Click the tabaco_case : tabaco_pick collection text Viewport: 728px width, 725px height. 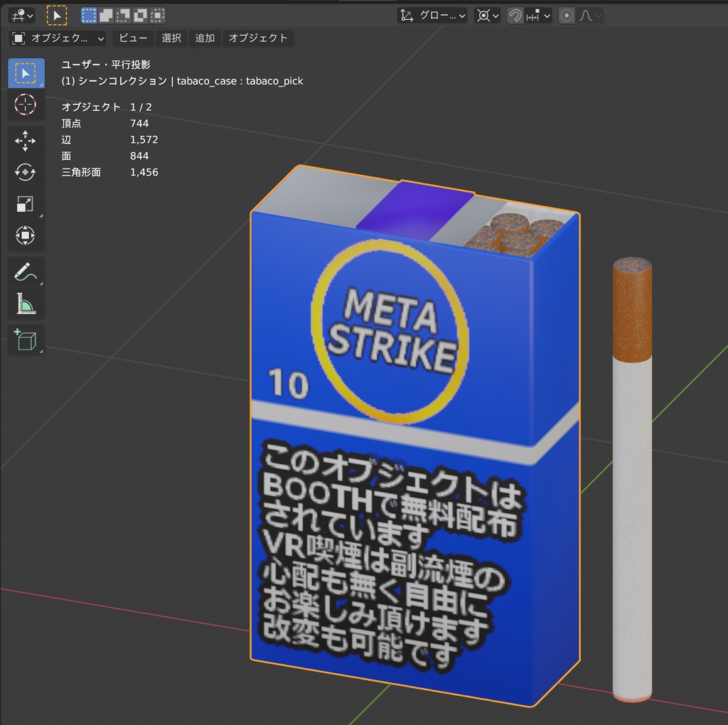coord(240,81)
